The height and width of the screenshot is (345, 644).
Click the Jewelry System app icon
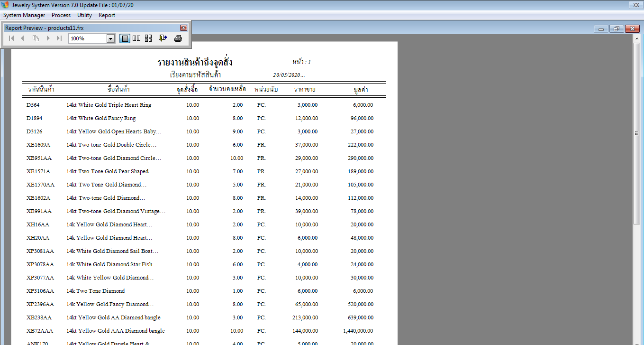5,5
